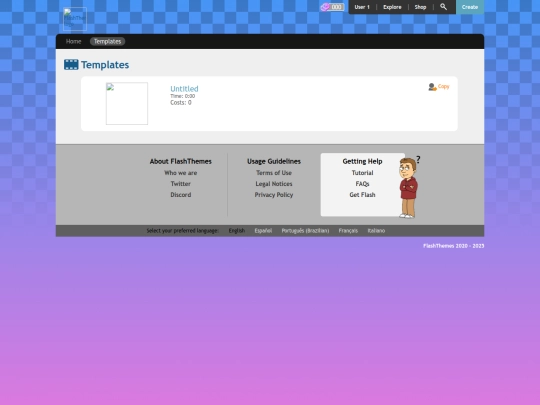
Task: Click FlashThemes 2020 - 2023 copyright text
Action: coord(454,246)
